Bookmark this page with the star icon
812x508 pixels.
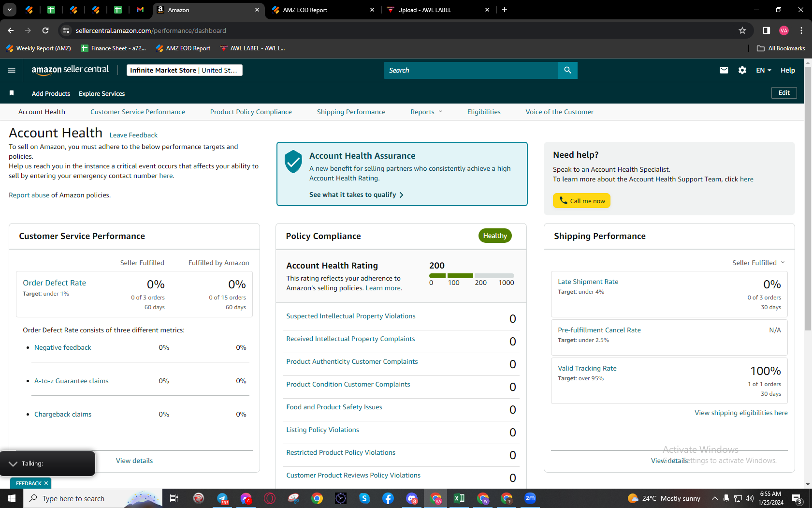(x=742, y=30)
